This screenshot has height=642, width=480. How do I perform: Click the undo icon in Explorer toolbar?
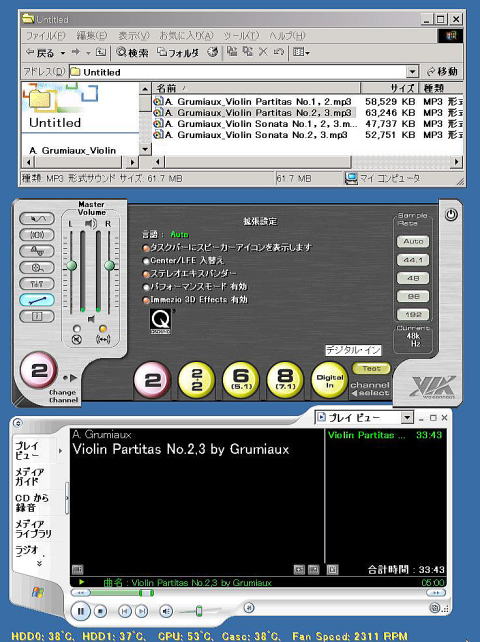click(279, 52)
